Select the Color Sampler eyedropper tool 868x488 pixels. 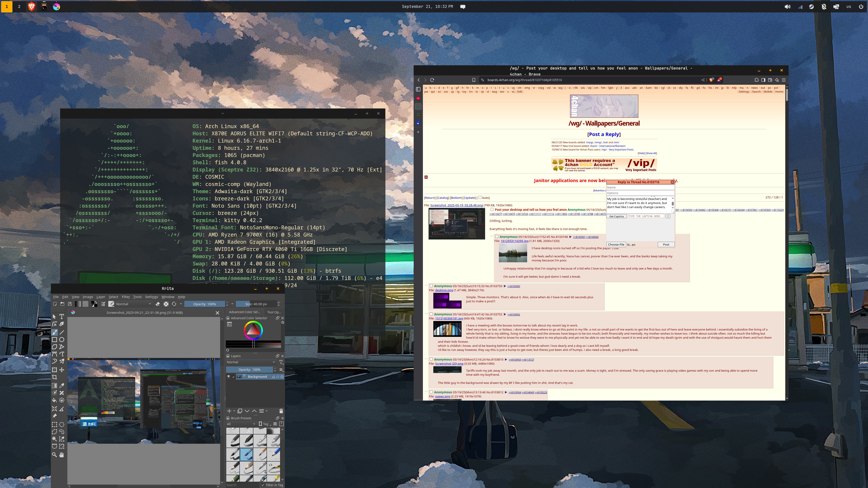pos(62,386)
